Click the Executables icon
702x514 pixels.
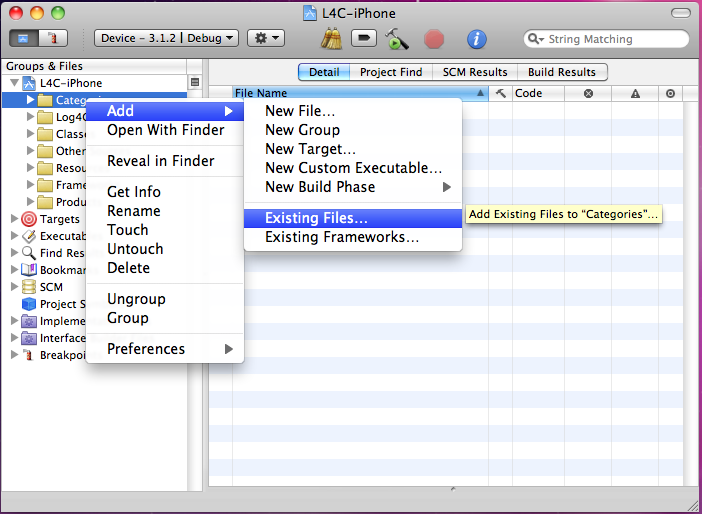(29, 236)
